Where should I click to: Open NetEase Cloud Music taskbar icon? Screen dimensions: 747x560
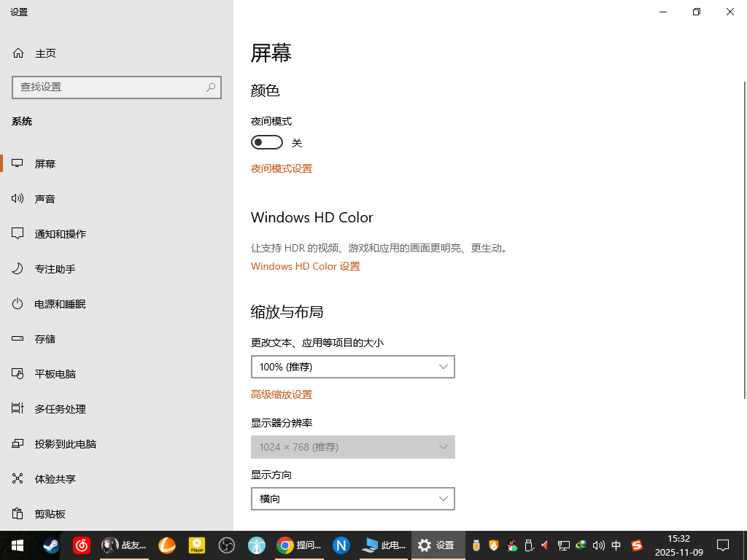pyautogui.click(x=81, y=545)
